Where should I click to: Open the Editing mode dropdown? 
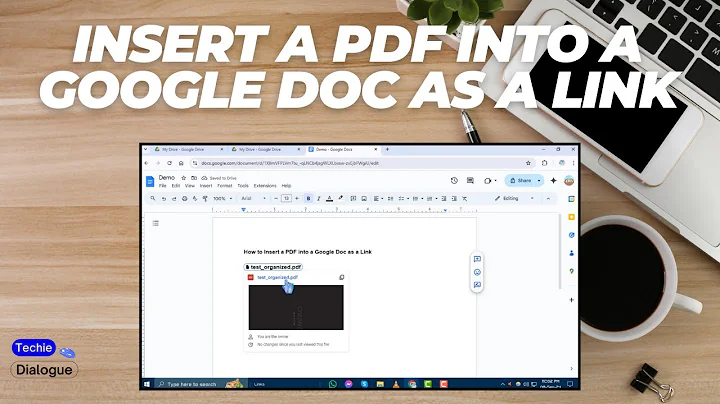pyautogui.click(x=514, y=198)
